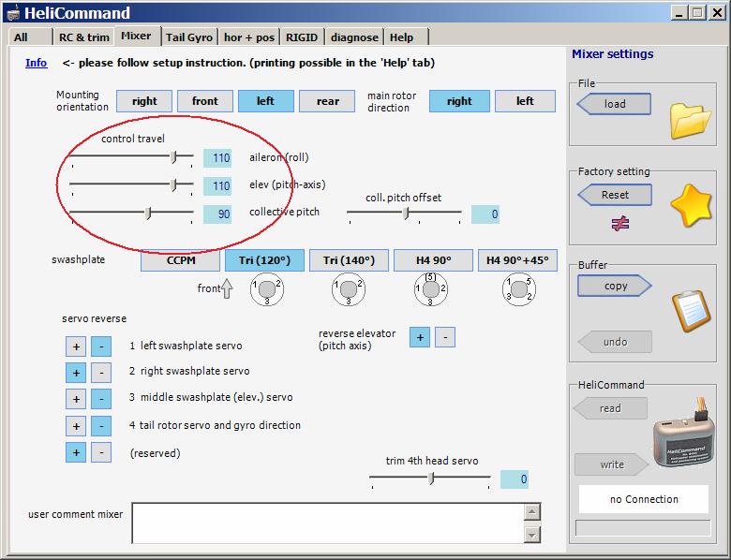Set reserved servo to minus
This screenshot has width=731, height=560.
(x=101, y=452)
